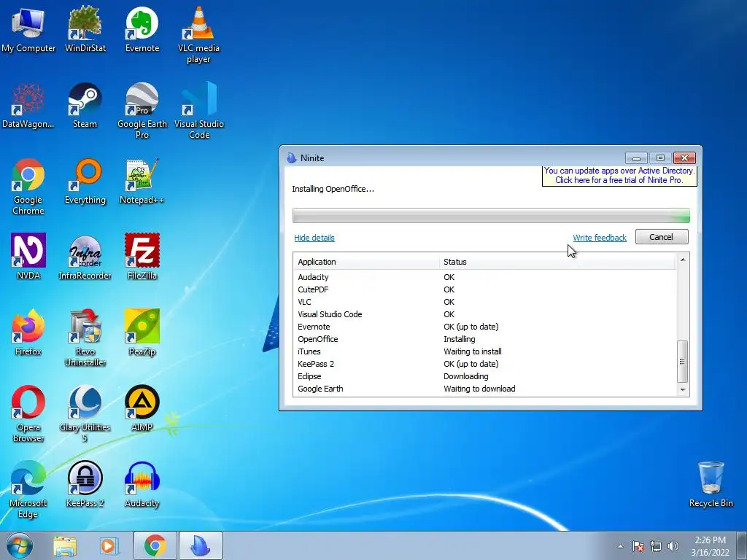Open the Action Center flag icon
Image resolution: width=747 pixels, height=560 pixels.
[638, 546]
